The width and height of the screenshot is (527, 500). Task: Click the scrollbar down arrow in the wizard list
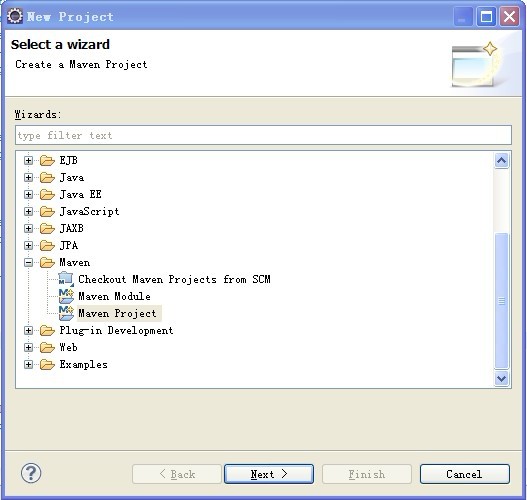pyautogui.click(x=501, y=379)
